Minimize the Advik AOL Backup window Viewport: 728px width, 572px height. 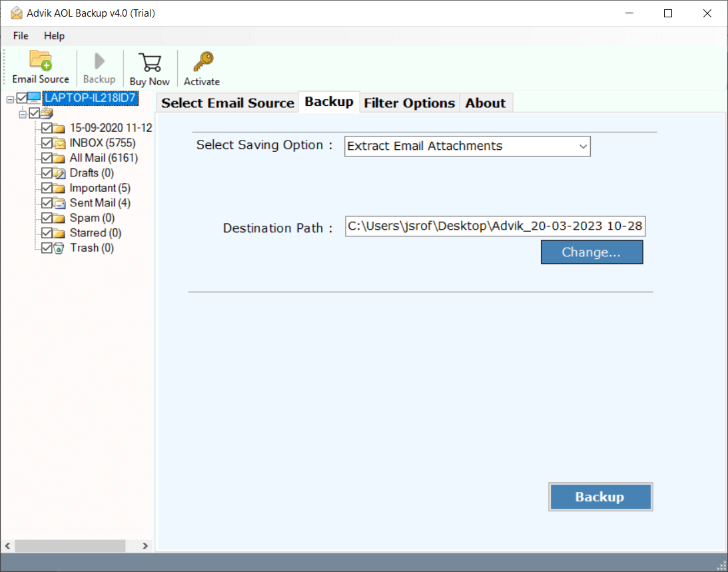629,13
